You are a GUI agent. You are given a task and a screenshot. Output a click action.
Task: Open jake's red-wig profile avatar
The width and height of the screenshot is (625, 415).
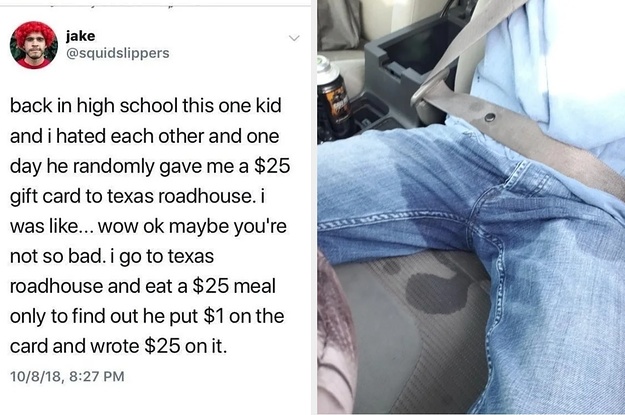tap(34, 45)
